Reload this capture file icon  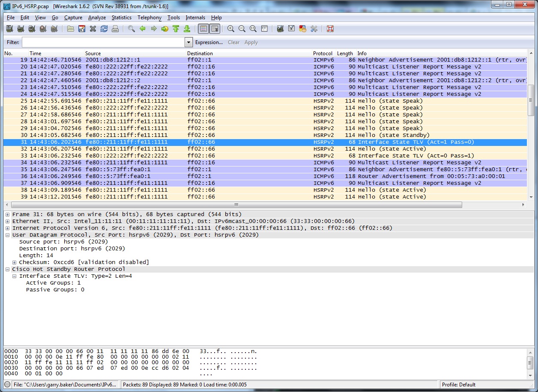click(x=104, y=29)
